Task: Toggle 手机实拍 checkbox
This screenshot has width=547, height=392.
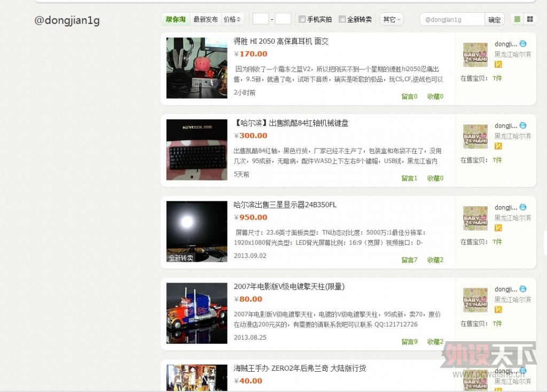Action: (x=302, y=19)
